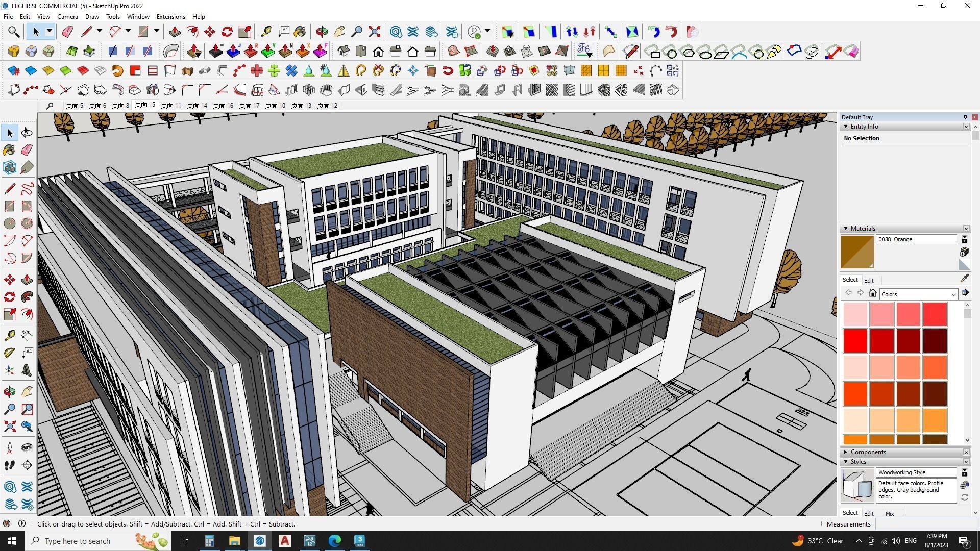
Task: Activate the Look Around eye tool
Action: pyautogui.click(x=27, y=448)
